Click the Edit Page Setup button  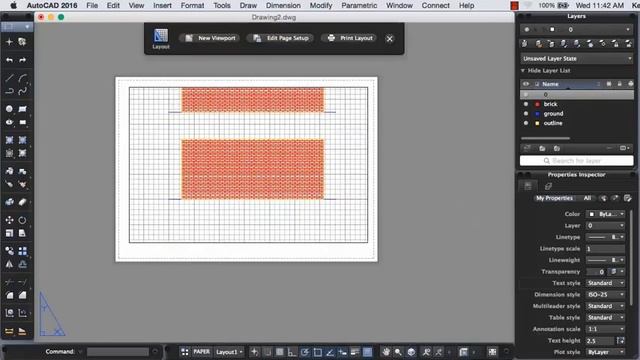pyautogui.click(x=281, y=38)
